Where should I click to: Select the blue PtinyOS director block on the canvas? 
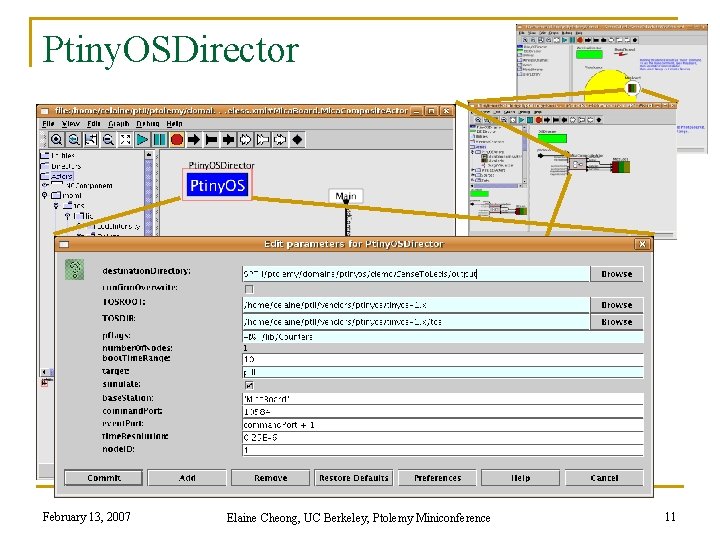tap(217, 185)
